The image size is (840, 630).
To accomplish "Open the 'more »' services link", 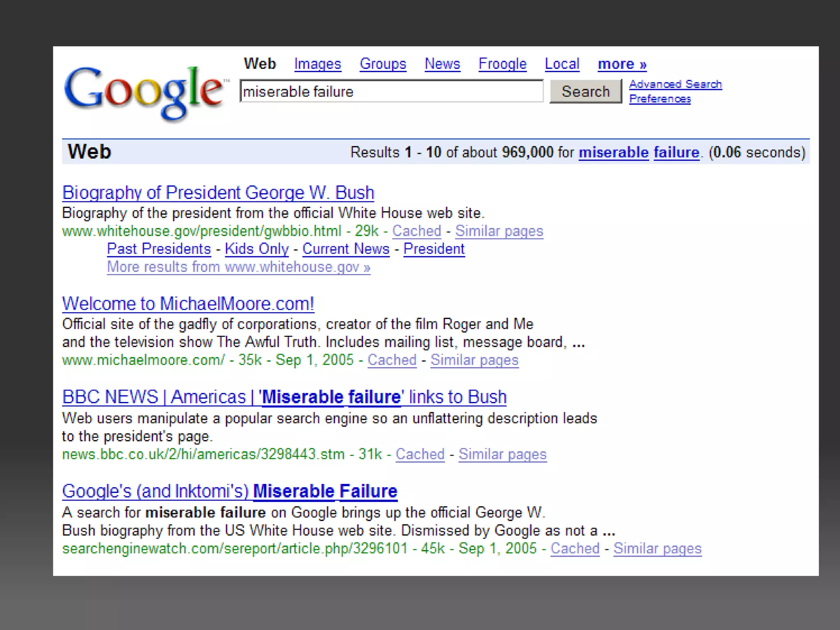I will pyautogui.click(x=622, y=64).
